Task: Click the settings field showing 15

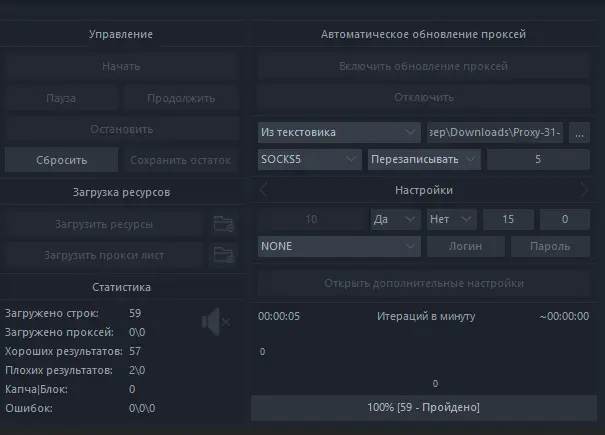Action: 508,219
